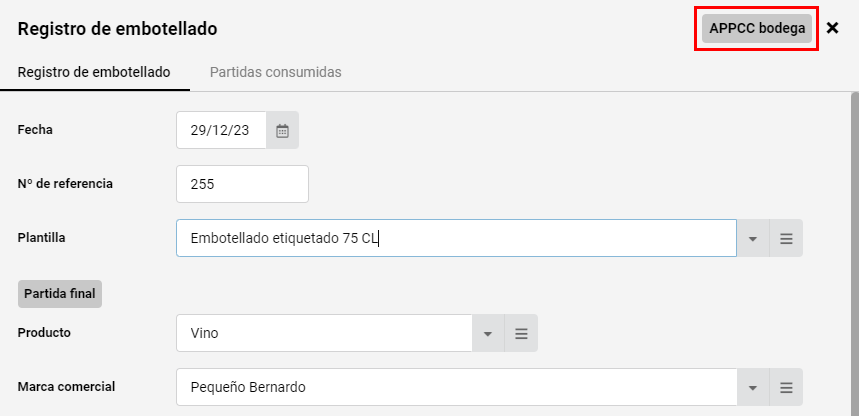Click the list icon beside Plantilla field
The height and width of the screenshot is (416, 859).
786,238
